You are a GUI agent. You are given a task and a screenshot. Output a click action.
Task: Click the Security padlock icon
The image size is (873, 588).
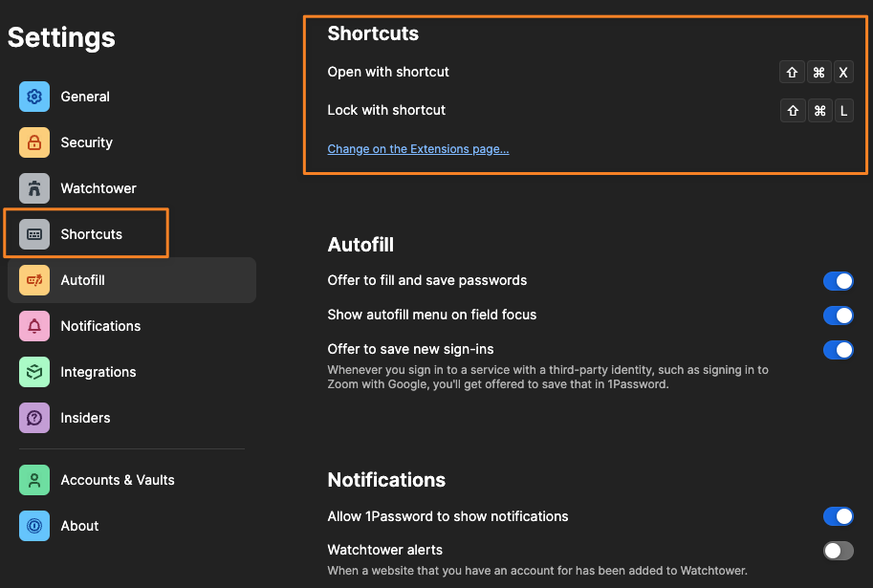pyautogui.click(x=34, y=142)
